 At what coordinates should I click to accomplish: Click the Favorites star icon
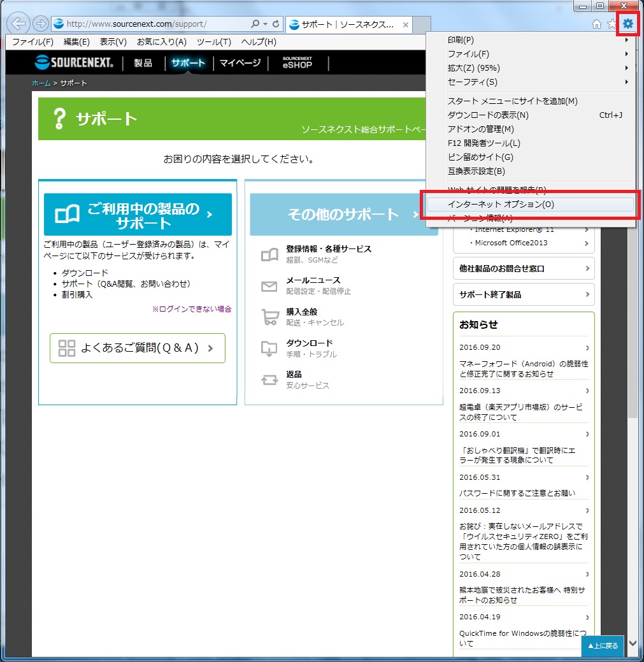pos(612,24)
